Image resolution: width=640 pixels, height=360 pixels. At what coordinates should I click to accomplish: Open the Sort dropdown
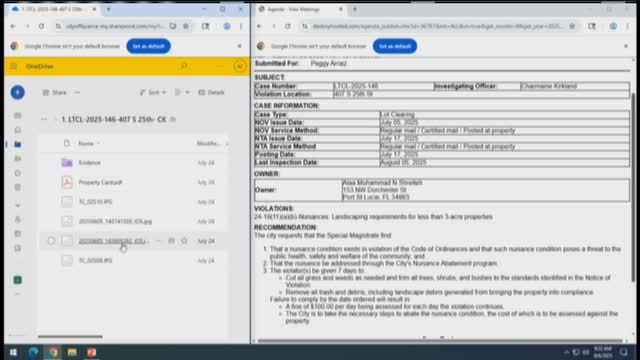coord(153,93)
